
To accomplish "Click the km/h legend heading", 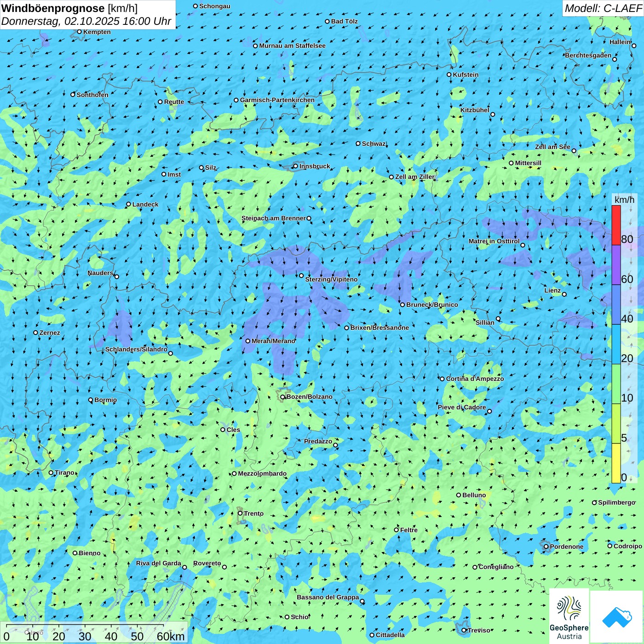I will tap(624, 200).
